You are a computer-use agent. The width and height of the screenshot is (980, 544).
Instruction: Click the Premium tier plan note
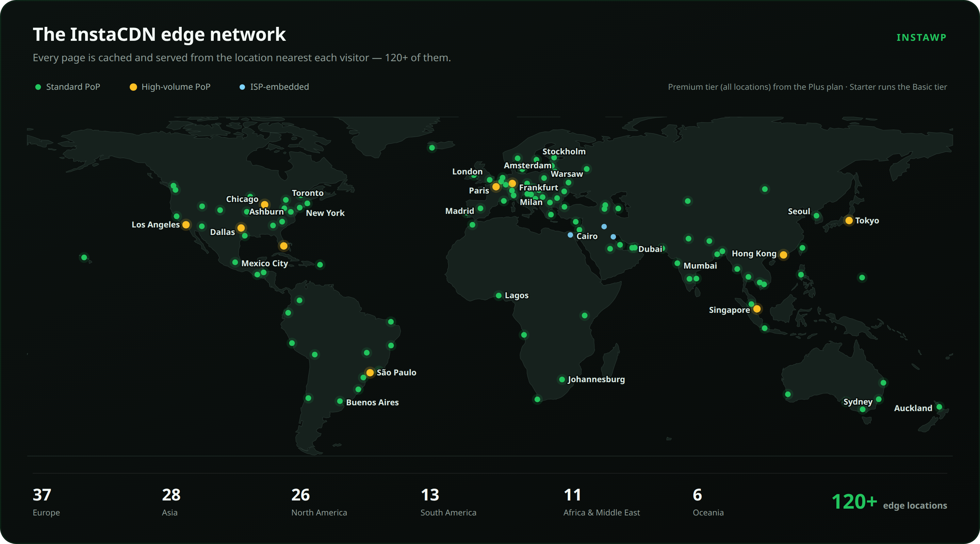tap(807, 87)
